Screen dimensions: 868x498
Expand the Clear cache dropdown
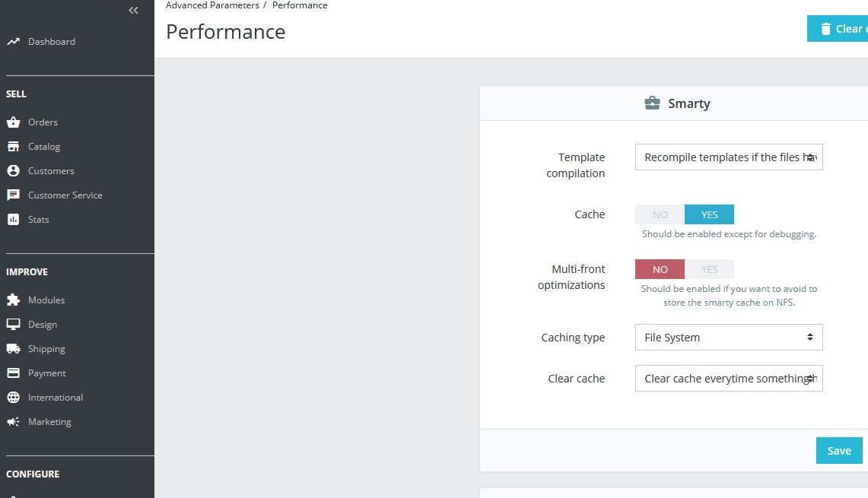point(728,379)
